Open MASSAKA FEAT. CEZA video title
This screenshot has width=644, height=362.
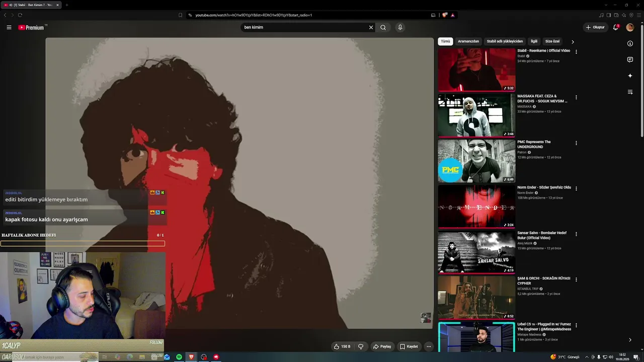542,99
